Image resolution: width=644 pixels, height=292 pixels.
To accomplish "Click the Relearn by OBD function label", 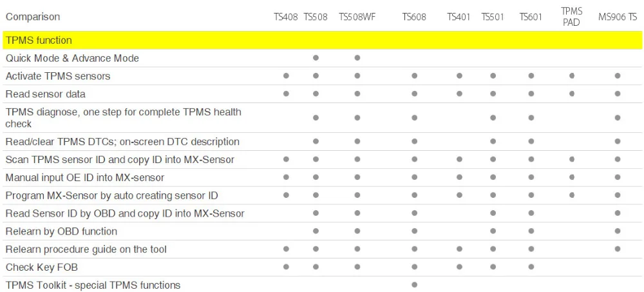I will (x=61, y=231).
